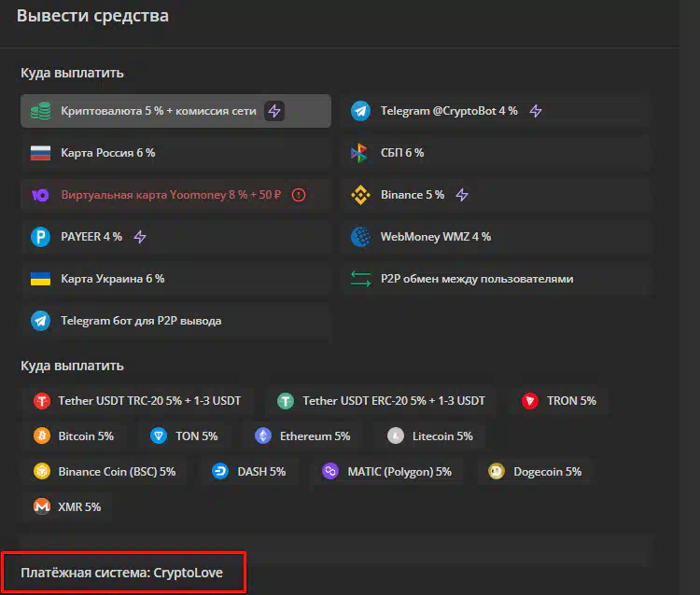This screenshot has width=700, height=595.
Task: Click the Binance Coin BSC icon
Action: (42, 472)
